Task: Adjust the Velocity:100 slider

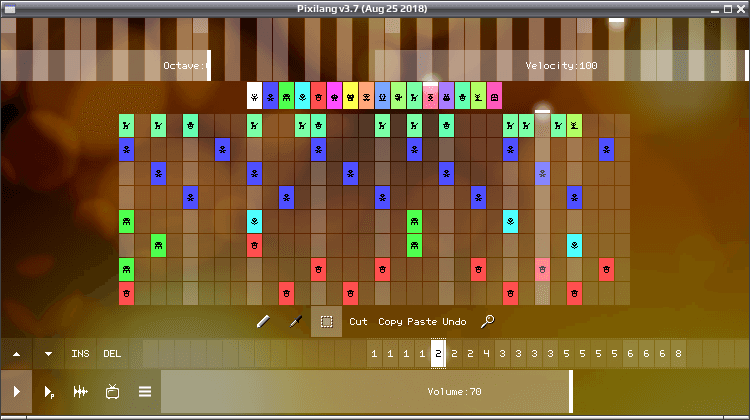Action: pyautogui.click(x=562, y=66)
